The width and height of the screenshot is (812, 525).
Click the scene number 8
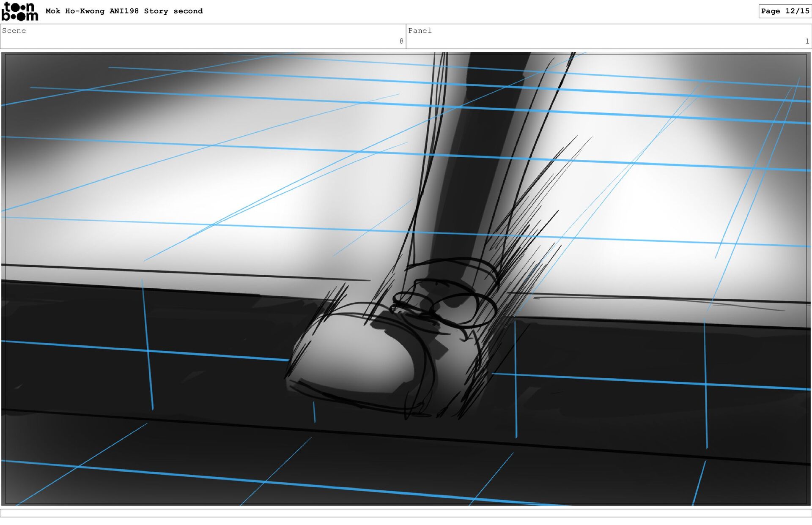coord(401,41)
